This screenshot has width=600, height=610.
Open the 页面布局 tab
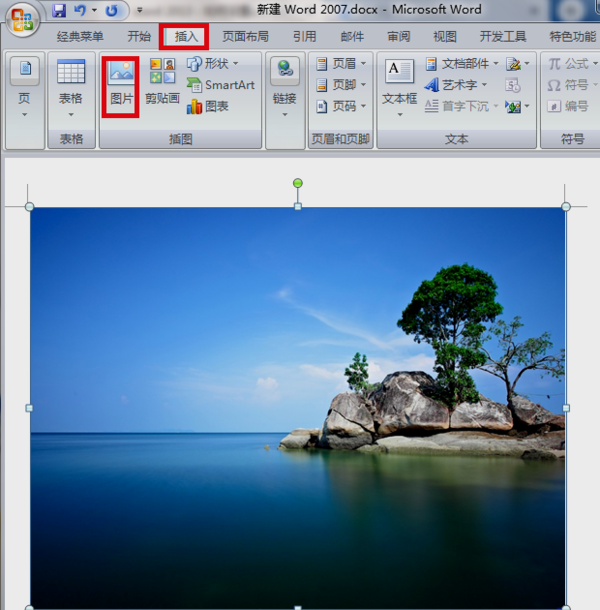pyautogui.click(x=245, y=37)
